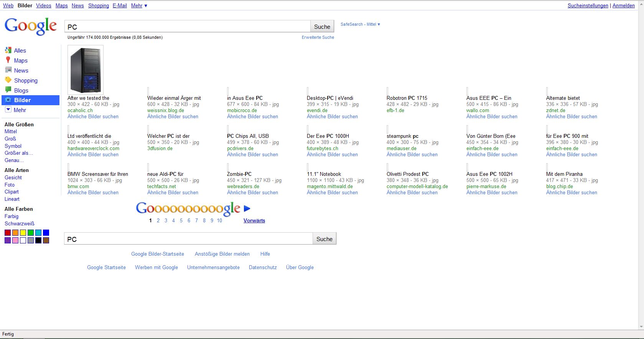The width and height of the screenshot is (644, 339).
Task: Open Datenschutz footer link
Action: point(263,267)
